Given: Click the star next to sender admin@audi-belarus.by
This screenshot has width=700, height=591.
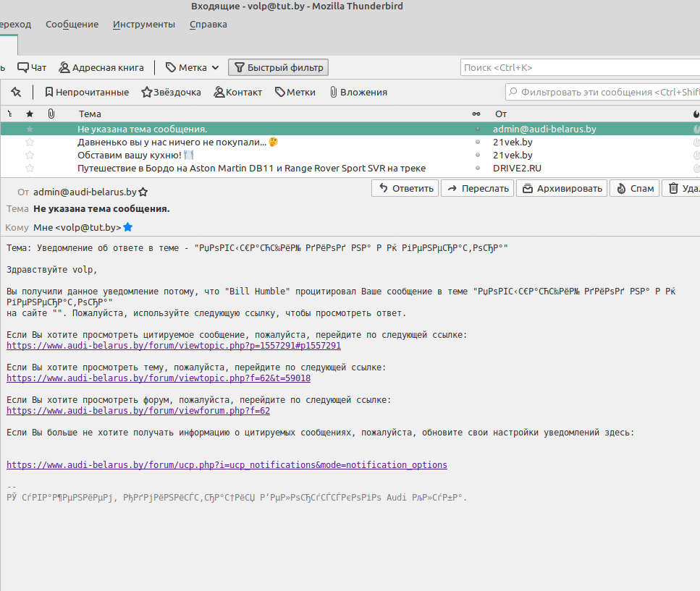Looking at the screenshot, I should [143, 192].
